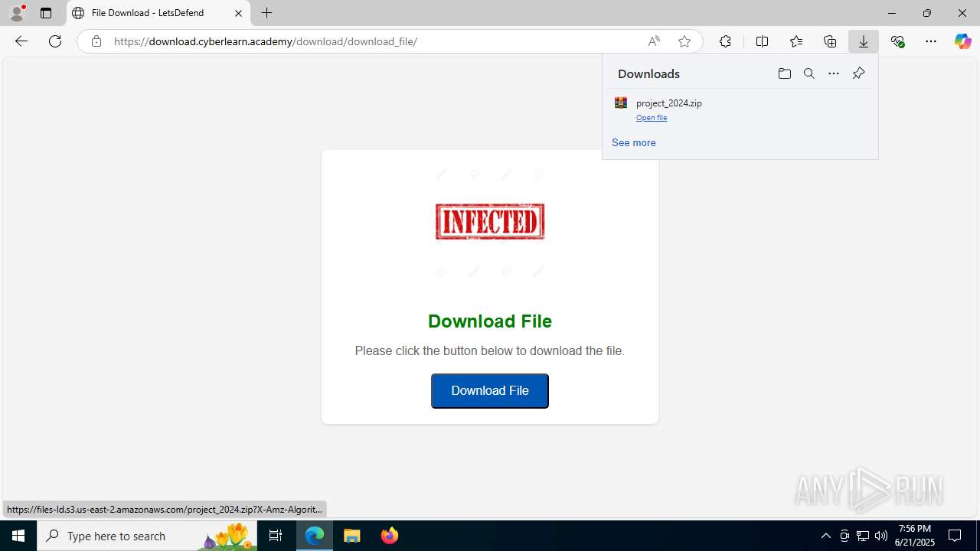Open Settings and more ellipsis menu

click(931, 41)
